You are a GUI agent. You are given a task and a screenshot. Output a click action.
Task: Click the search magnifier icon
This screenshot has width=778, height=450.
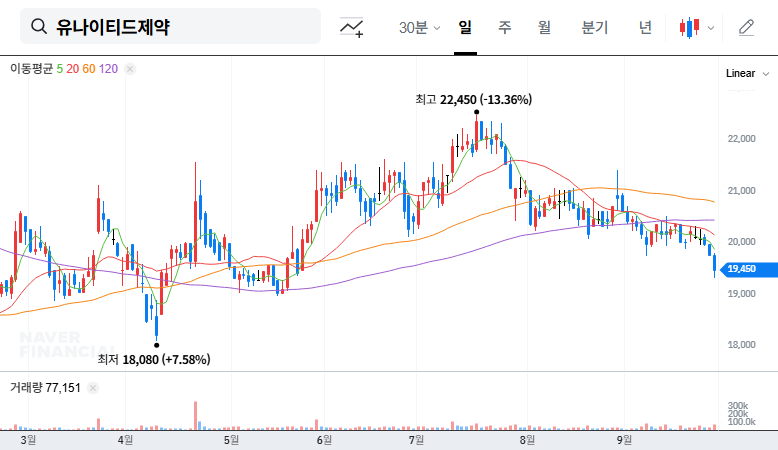coord(39,26)
